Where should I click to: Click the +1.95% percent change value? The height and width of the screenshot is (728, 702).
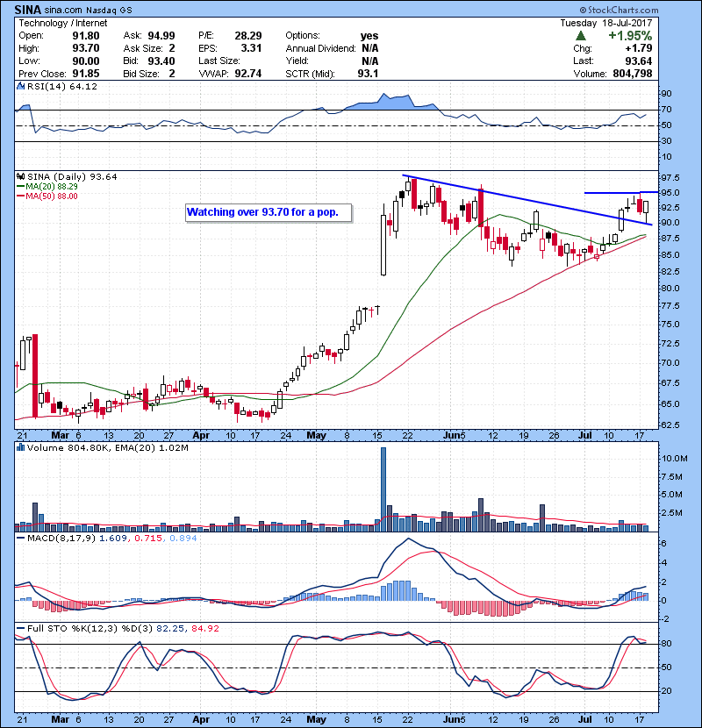click(630, 36)
